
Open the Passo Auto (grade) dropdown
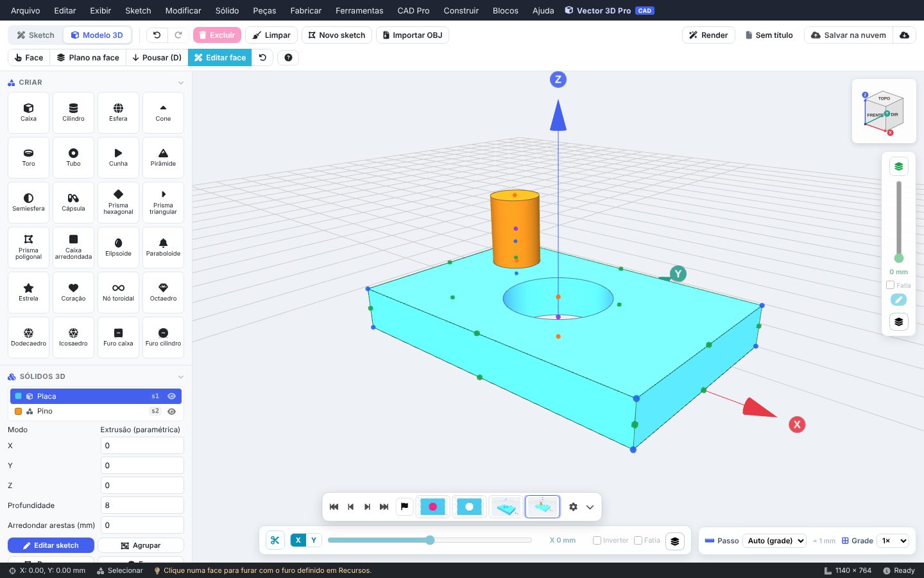[x=774, y=541]
